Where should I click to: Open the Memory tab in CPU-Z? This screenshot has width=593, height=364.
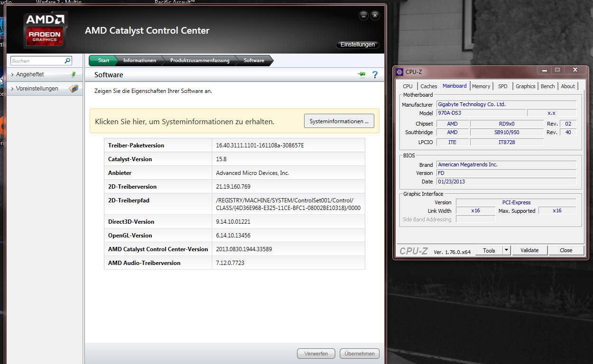click(x=481, y=86)
